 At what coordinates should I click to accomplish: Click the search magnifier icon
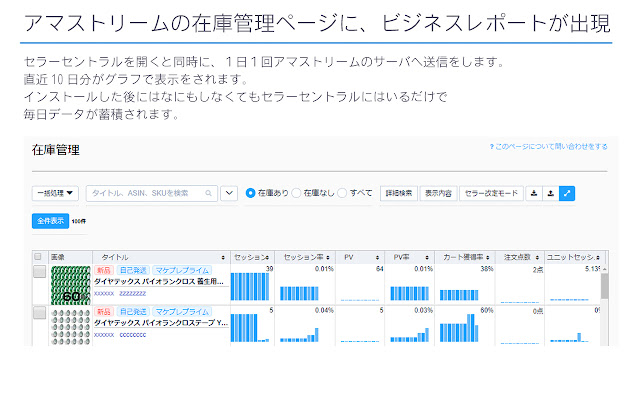click(209, 193)
